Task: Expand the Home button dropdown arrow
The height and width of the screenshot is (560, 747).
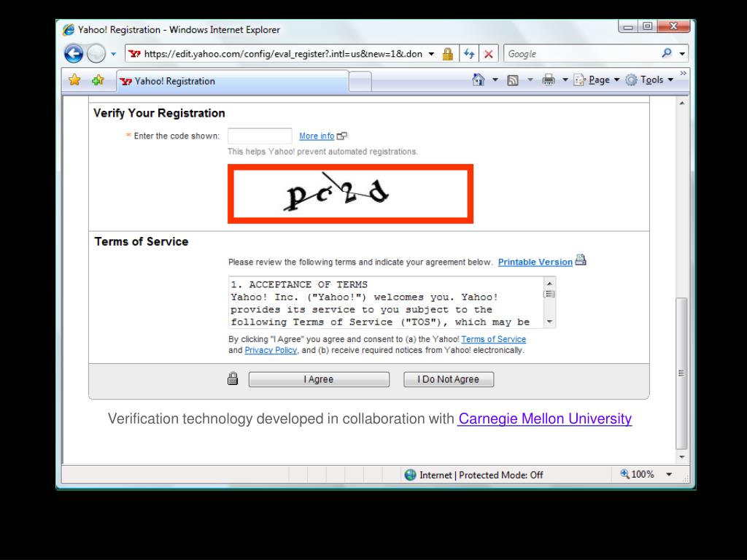Action: click(495, 79)
